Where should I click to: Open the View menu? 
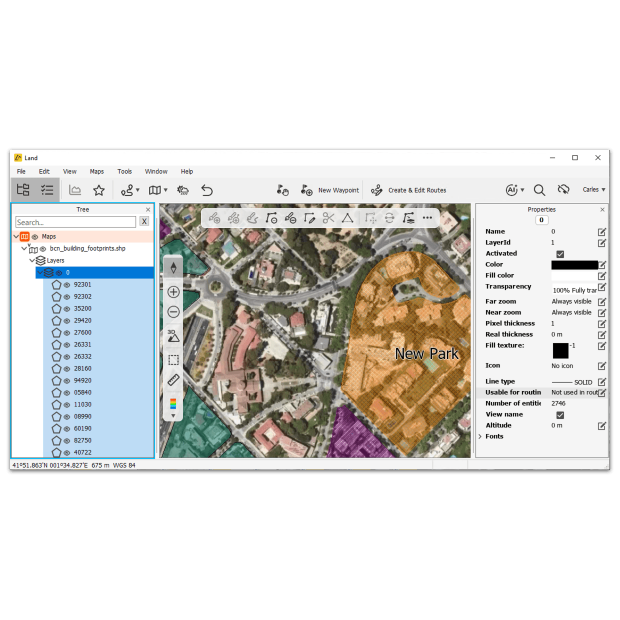(70, 172)
